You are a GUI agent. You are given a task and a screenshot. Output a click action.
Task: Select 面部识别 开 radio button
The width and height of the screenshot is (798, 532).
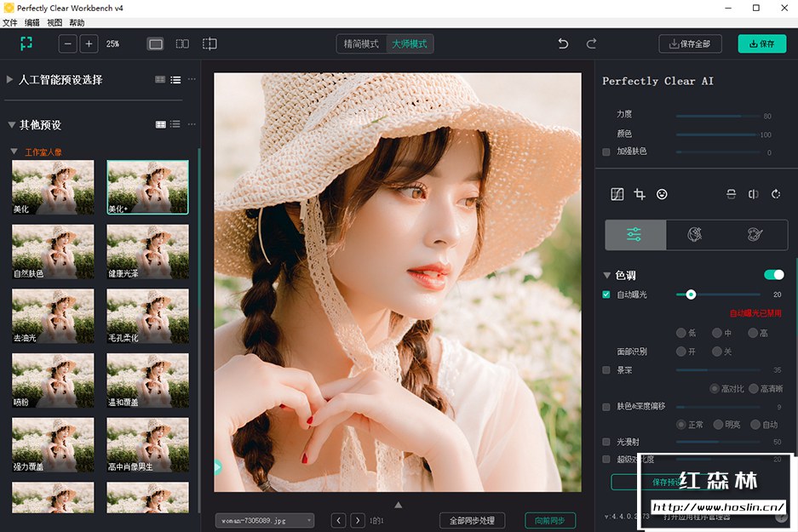coord(681,351)
